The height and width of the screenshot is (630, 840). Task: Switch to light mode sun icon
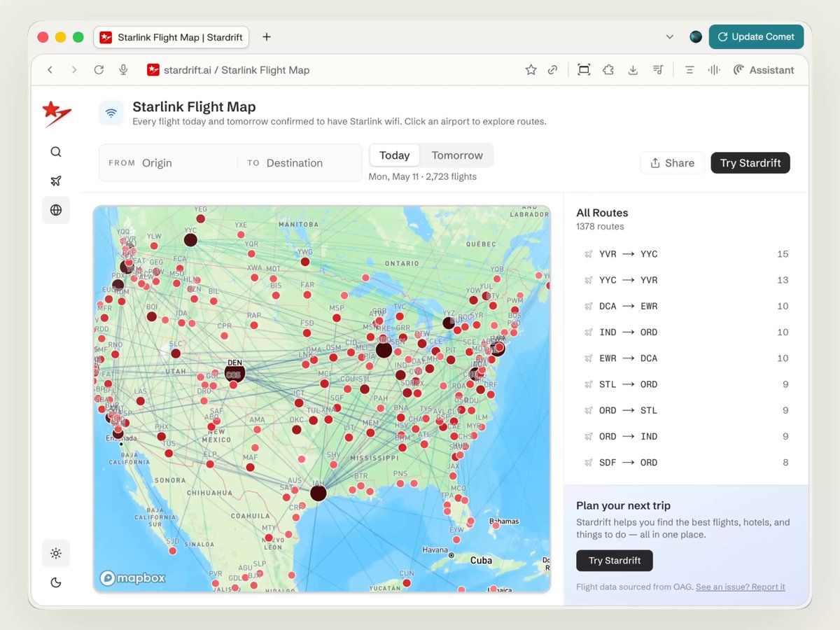56,554
